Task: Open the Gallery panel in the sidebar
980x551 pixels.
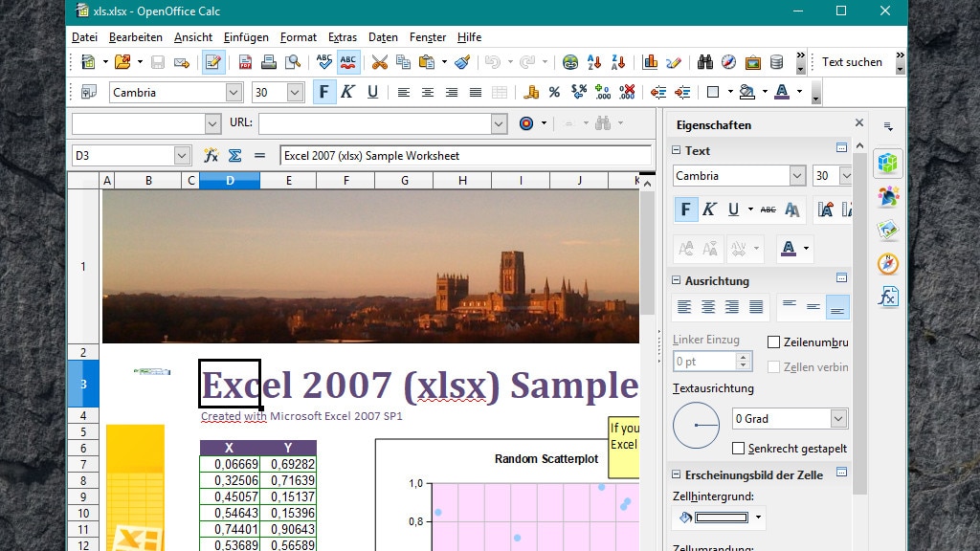Action: tap(888, 230)
